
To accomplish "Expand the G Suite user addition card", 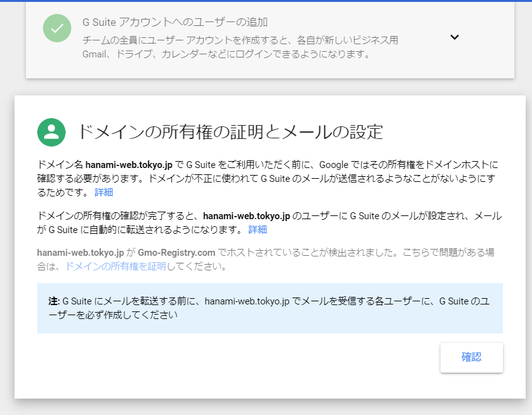I will pyautogui.click(x=454, y=37).
